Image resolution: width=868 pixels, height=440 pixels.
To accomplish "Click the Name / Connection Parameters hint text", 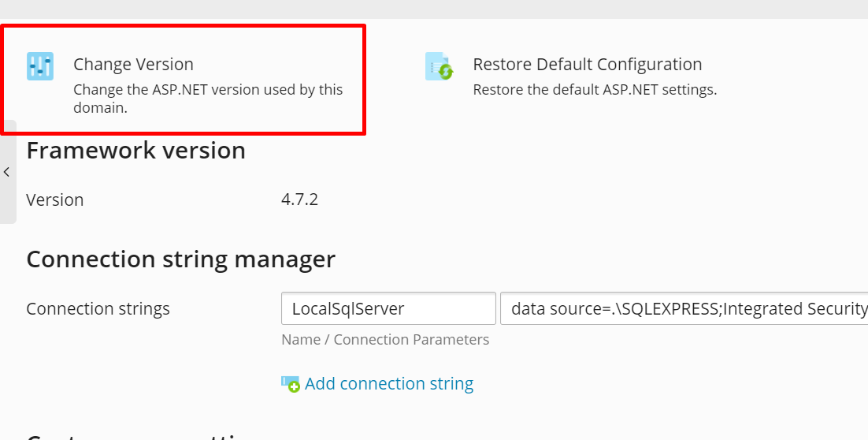I will point(385,339).
